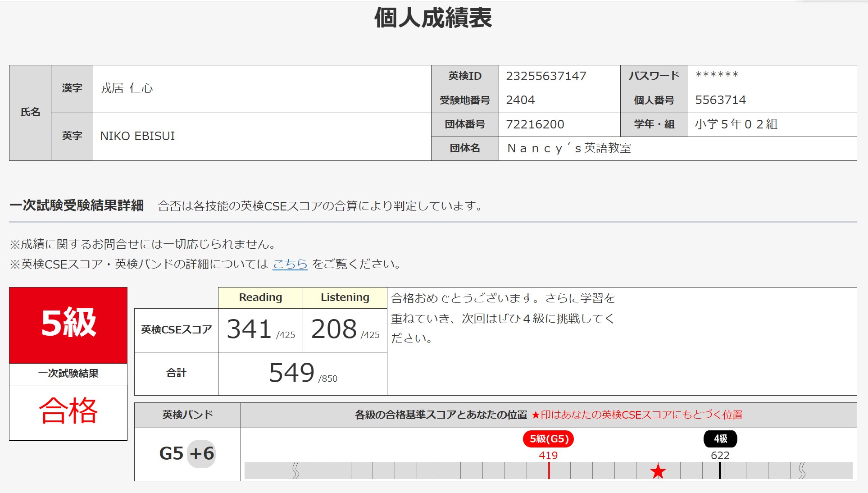Select the masked password ******
The image size is (868, 493).
(x=717, y=75)
